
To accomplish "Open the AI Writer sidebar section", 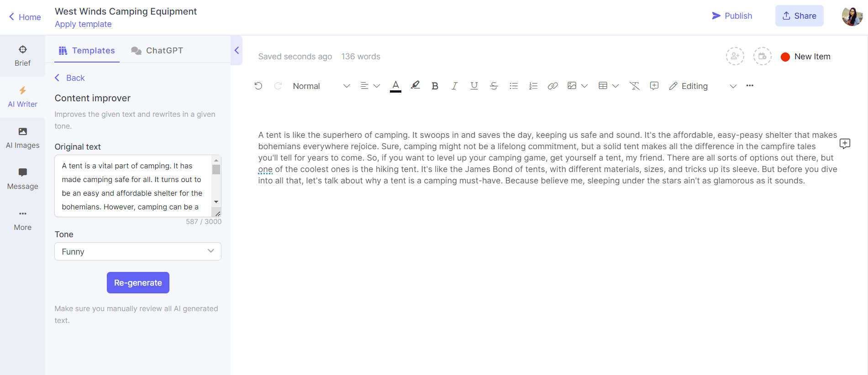I will tap(22, 97).
